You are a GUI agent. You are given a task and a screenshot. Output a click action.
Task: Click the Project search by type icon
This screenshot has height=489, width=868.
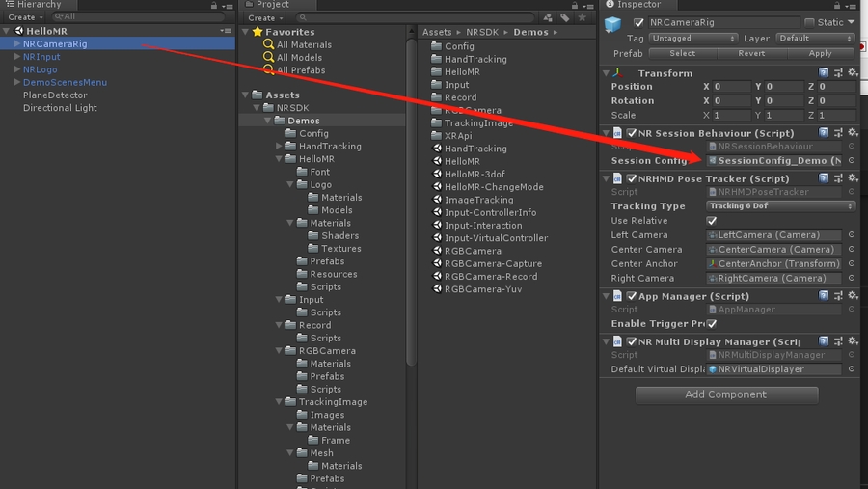click(x=548, y=17)
